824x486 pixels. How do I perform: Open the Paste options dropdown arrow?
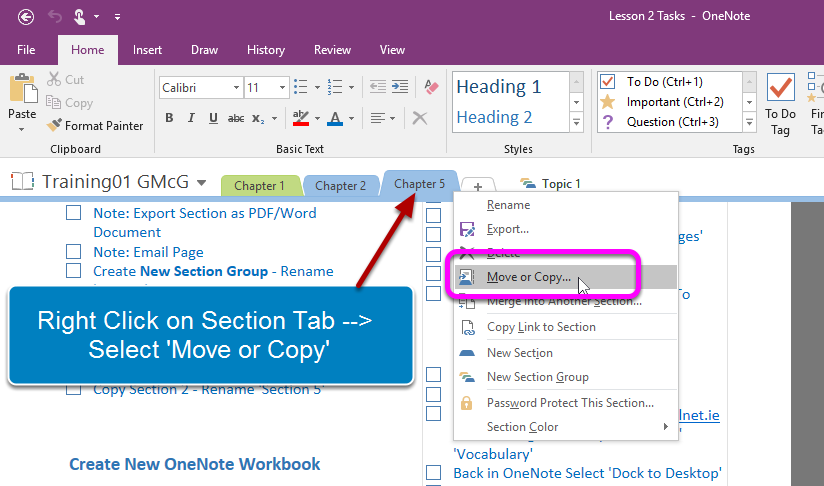(22, 129)
